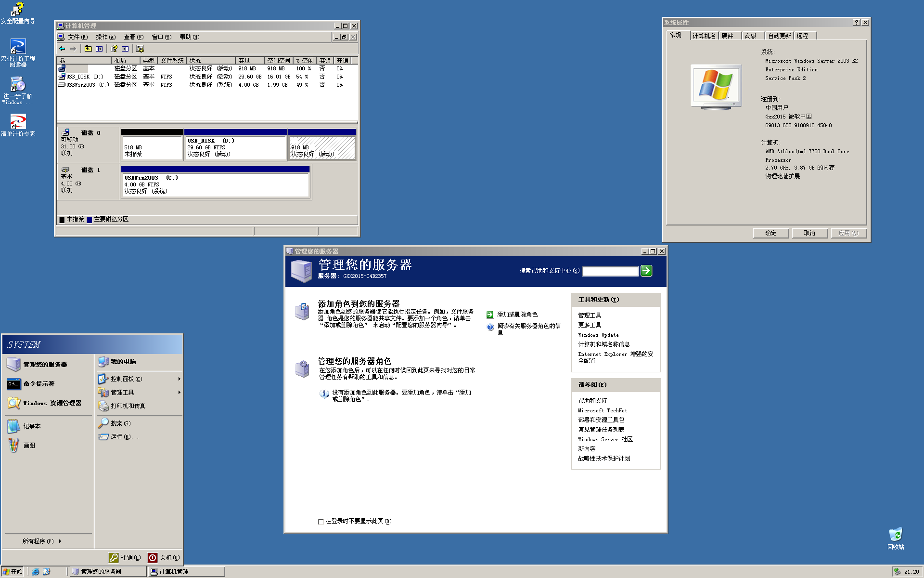924x578 pixels.
Task: Click the green search go arrow button
Action: pyautogui.click(x=646, y=271)
